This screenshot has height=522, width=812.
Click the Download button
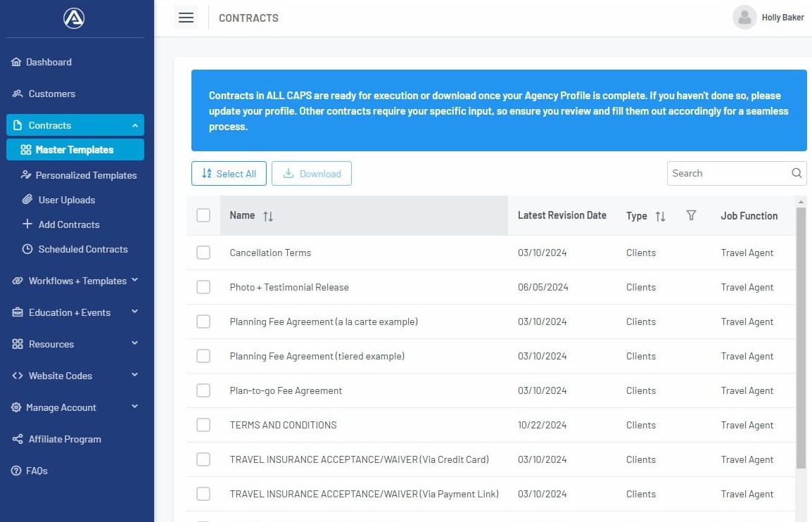tap(312, 174)
